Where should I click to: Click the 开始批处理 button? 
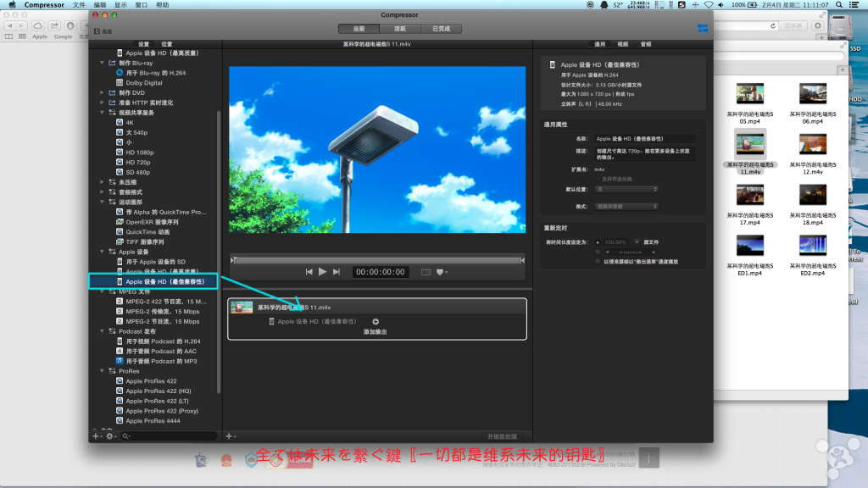click(501, 435)
